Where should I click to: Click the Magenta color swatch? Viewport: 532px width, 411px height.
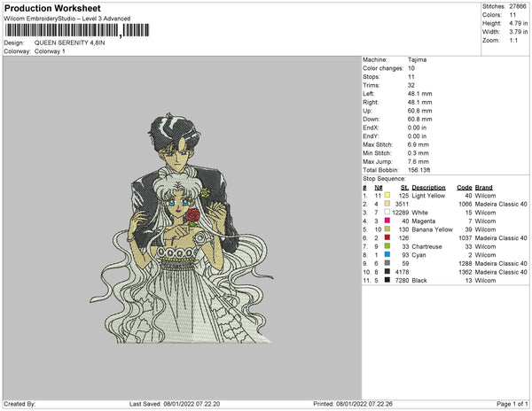click(x=387, y=221)
